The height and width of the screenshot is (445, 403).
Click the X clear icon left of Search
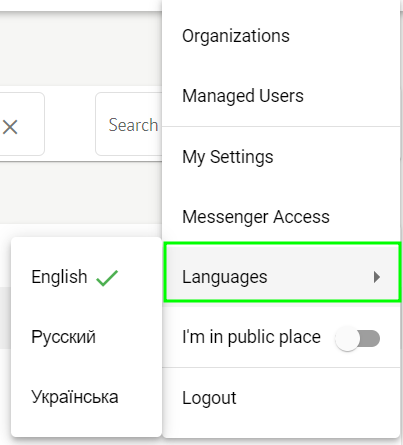[x=10, y=127]
